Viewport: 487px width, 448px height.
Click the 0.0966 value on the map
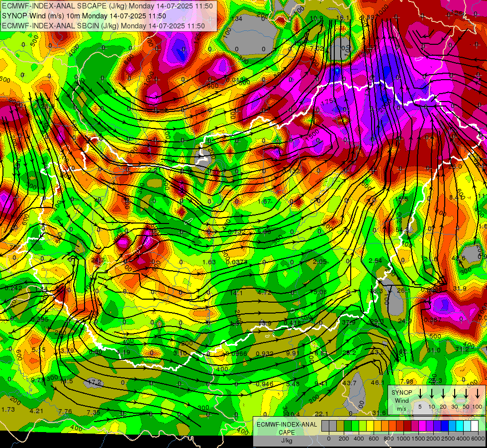click(236, 354)
